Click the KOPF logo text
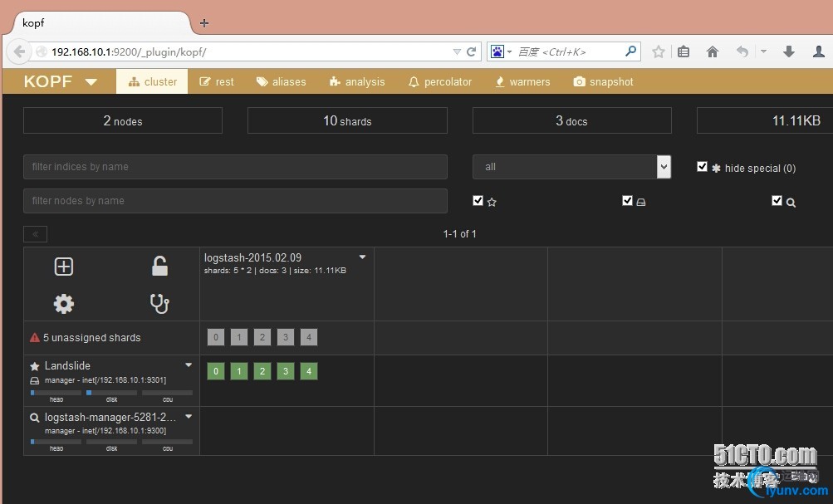Viewport: 833px width, 504px height. tap(48, 82)
